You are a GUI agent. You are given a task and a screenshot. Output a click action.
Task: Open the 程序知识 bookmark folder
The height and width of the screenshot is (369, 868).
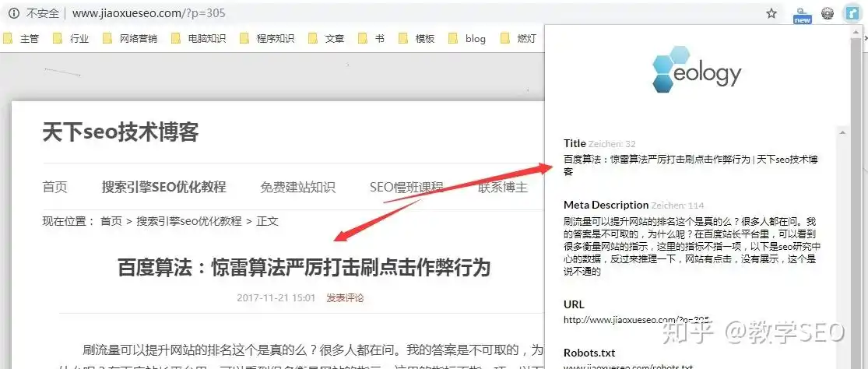pos(267,38)
